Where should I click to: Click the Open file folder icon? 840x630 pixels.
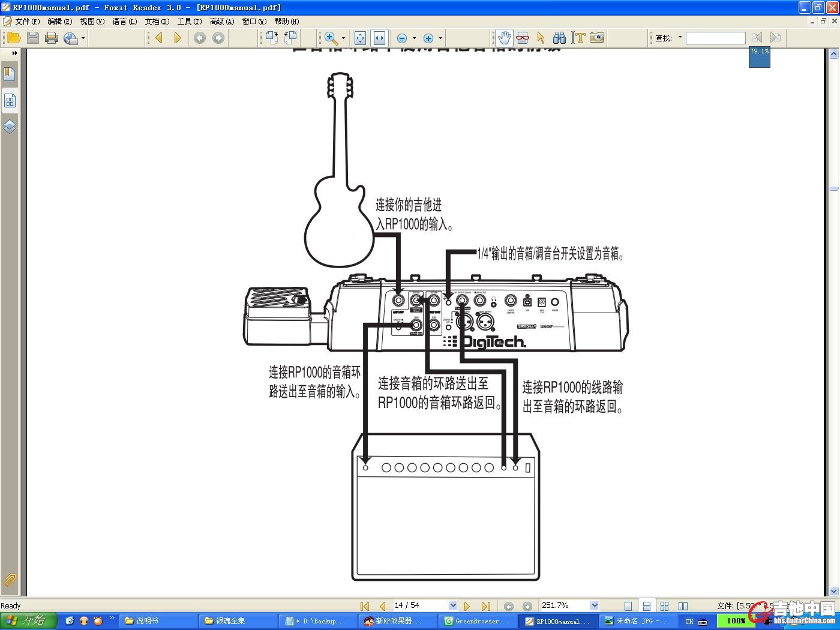coord(14,38)
